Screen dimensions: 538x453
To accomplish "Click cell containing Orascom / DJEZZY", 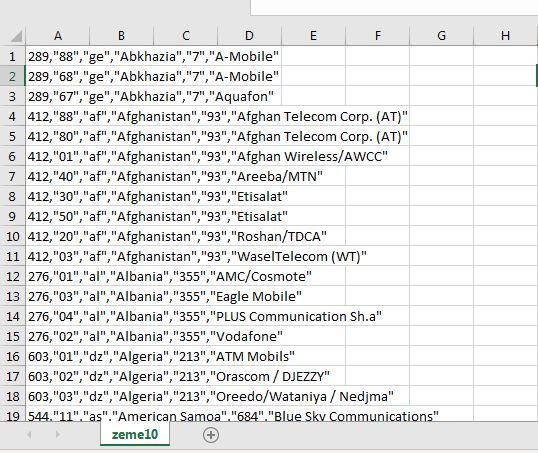I will coord(58,376).
